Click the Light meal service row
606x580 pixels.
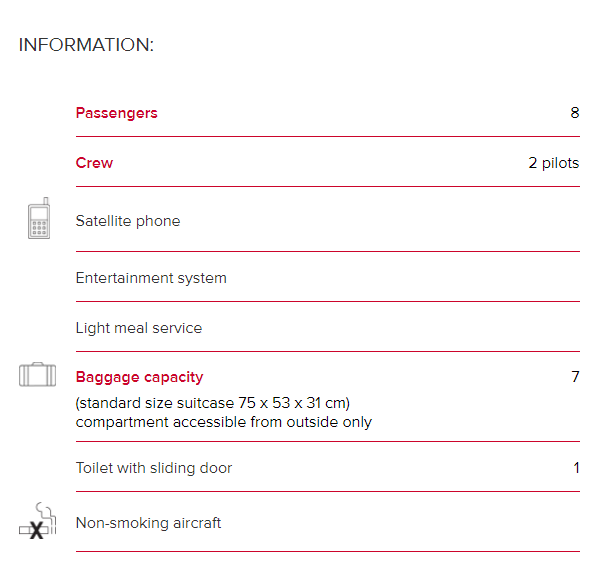click(328, 328)
